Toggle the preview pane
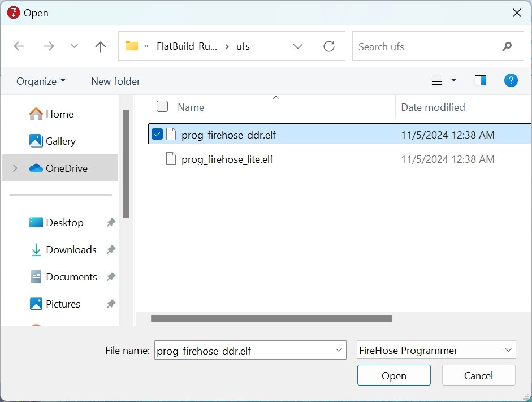This screenshot has height=402, width=532. (x=480, y=80)
